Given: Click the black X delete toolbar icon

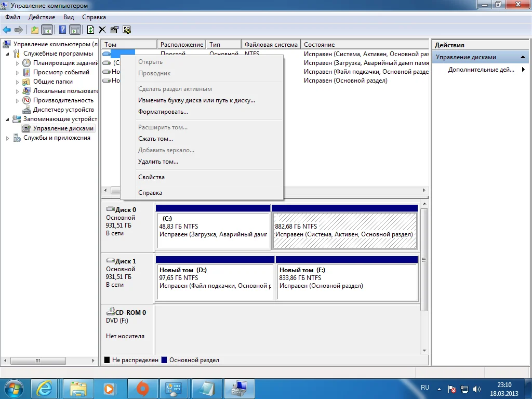Looking at the screenshot, I should [102, 30].
